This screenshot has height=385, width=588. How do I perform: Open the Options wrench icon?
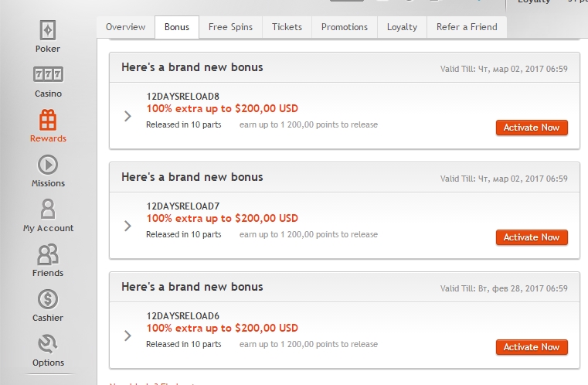(48, 344)
